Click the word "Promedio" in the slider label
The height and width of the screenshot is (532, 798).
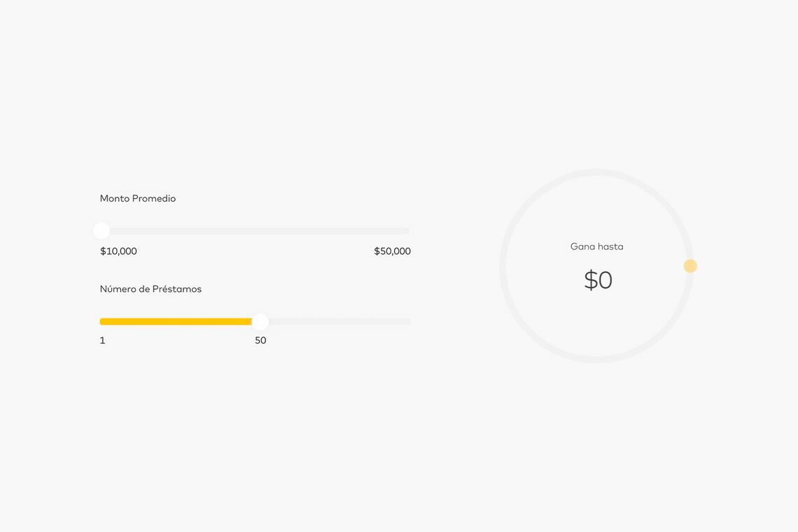click(154, 199)
